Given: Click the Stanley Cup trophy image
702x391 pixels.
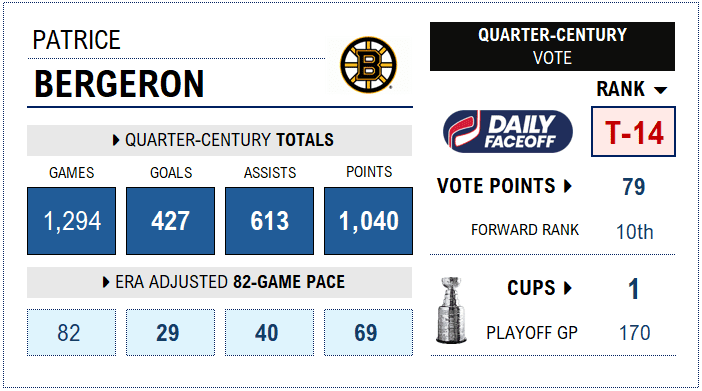Looking at the screenshot, I should (451, 310).
